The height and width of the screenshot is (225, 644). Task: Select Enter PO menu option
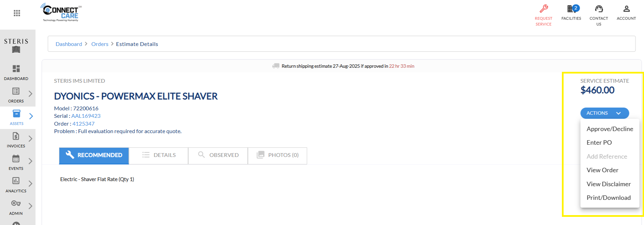tap(599, 143)
